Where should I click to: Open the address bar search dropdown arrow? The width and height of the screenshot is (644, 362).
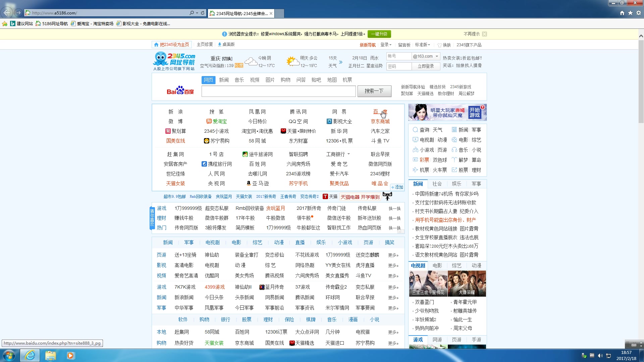click(197, 13)
